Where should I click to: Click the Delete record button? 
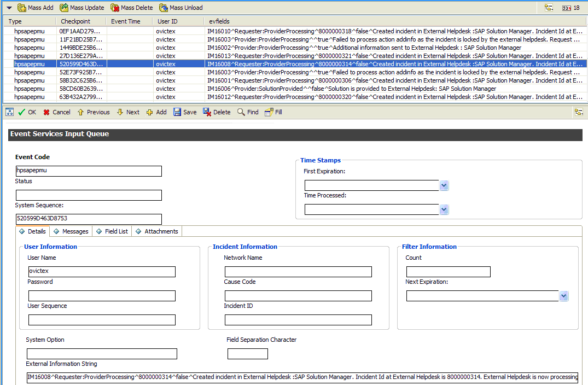(217, 112)
